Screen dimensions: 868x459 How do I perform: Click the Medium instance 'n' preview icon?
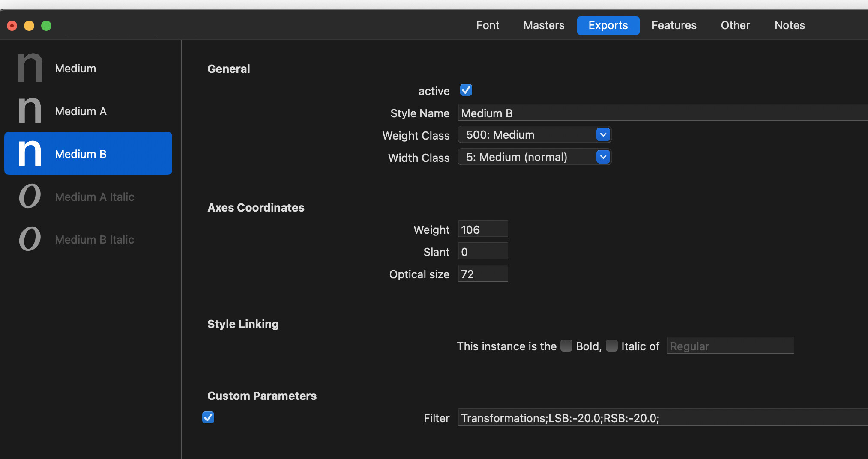coord(30,68)
